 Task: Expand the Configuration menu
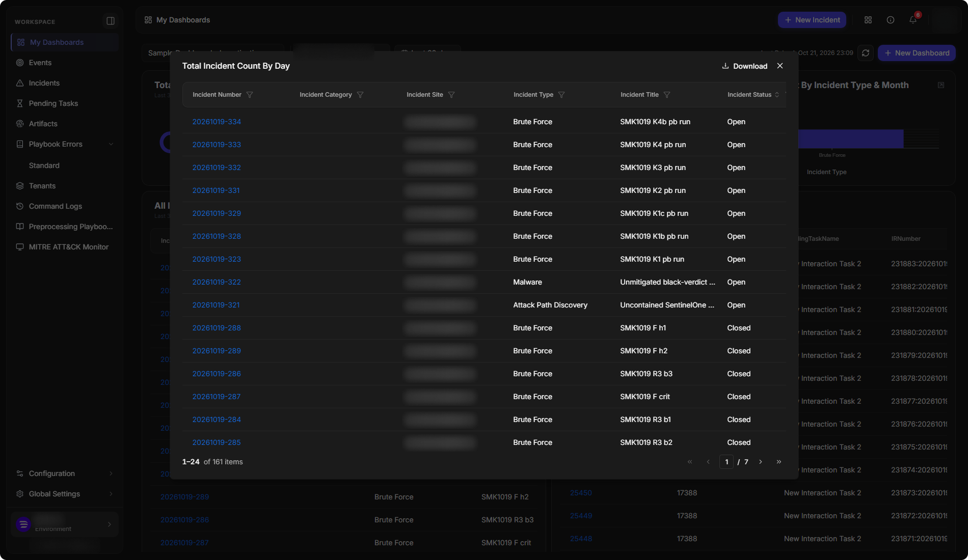64,473
